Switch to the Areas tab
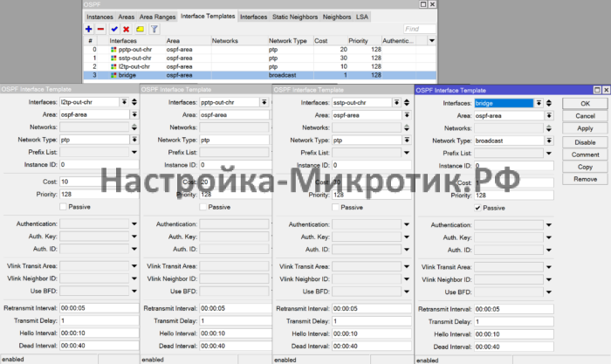The height and width of the screenshot is (364, 611). 126,17
